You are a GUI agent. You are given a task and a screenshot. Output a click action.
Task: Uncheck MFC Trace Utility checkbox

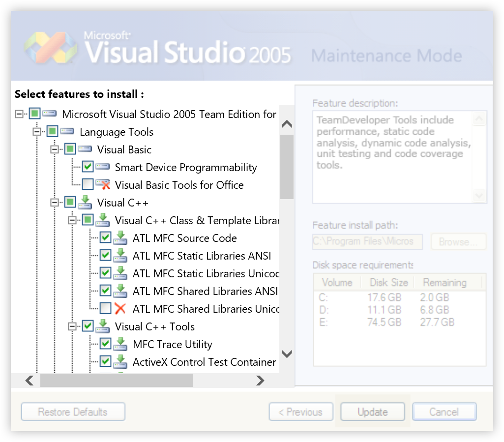105,343
